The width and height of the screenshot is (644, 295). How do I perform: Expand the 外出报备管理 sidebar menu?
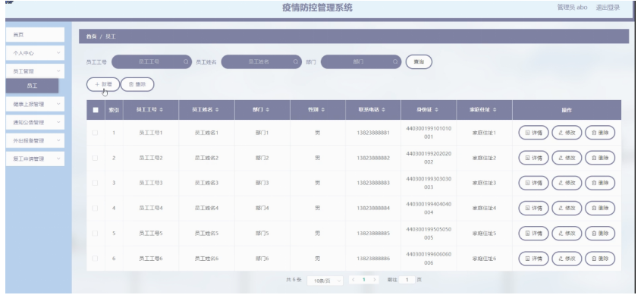[x=36, y=140]
